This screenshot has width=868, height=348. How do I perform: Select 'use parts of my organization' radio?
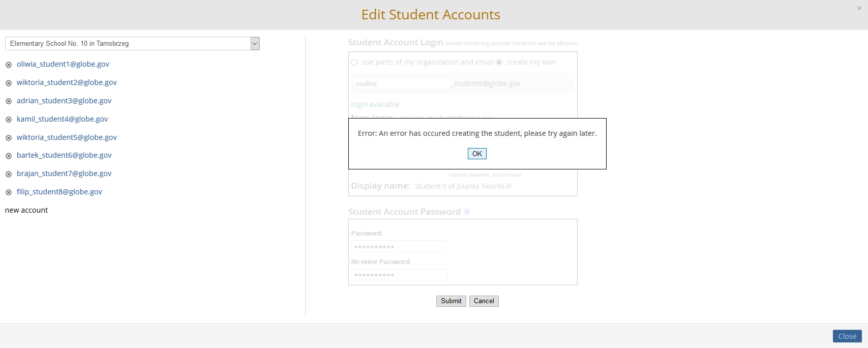[x=354, y=63]
